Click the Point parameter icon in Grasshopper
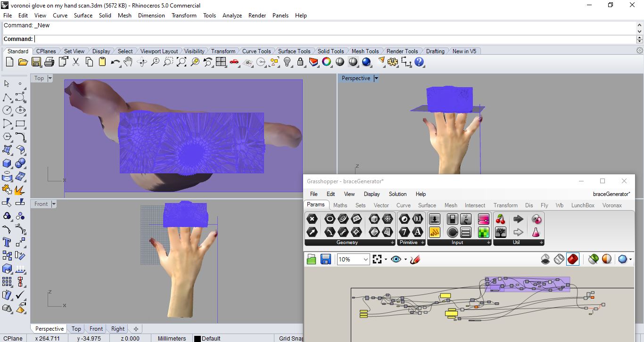644x342 pixels. (312, 219)
